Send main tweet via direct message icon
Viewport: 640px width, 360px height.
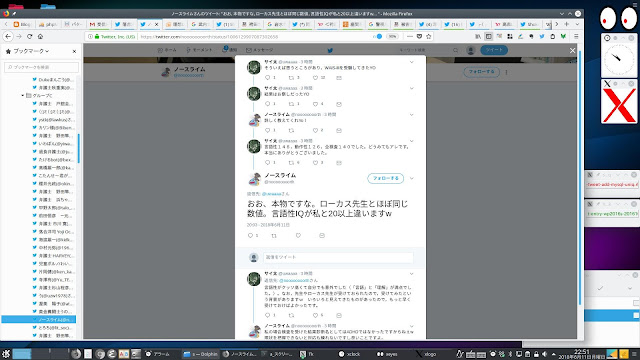coord(322,236)
